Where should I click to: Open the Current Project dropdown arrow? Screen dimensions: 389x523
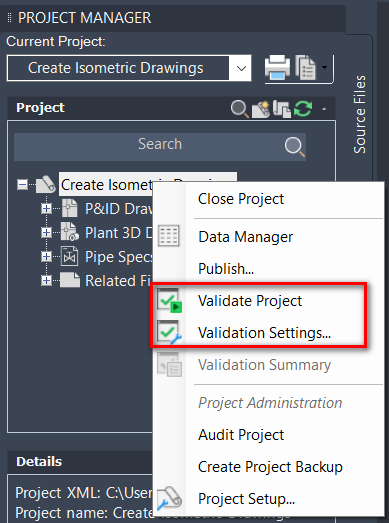(241, 68)
